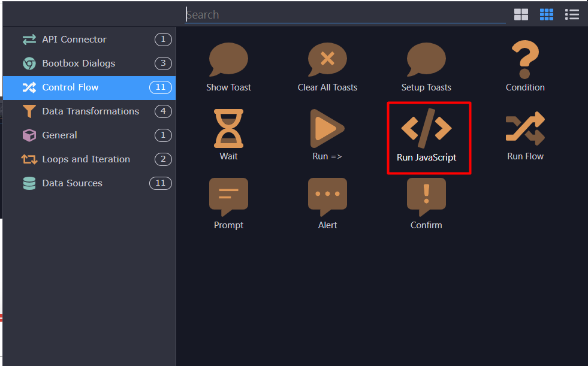Click the Data Sources database icon
The width and height of the screenshot is (588, 366).
[x=29, y=183]
